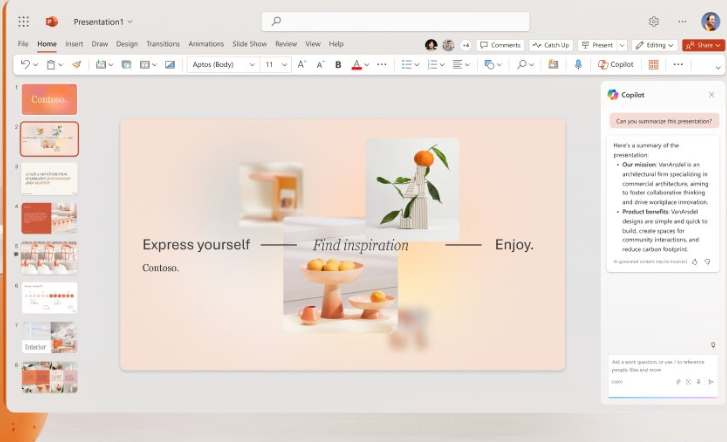Click the bulleted list icon
The width and height of the screenshot is (727, 442).
407,64
